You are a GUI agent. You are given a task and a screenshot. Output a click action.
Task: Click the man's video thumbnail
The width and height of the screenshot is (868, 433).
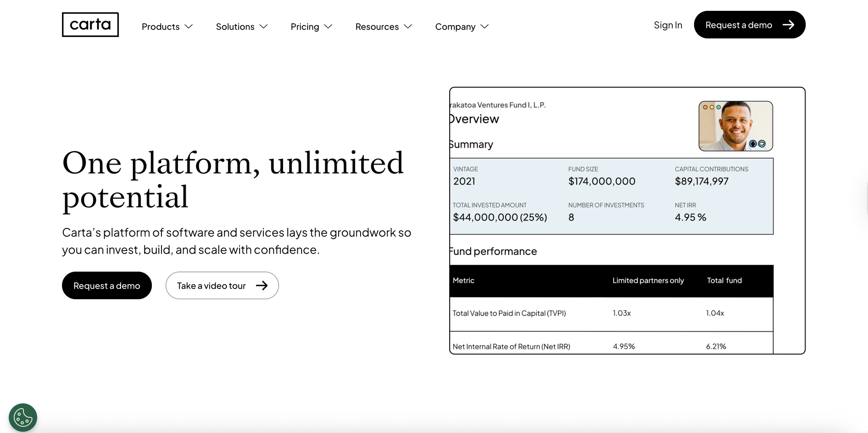coord(736,126)
